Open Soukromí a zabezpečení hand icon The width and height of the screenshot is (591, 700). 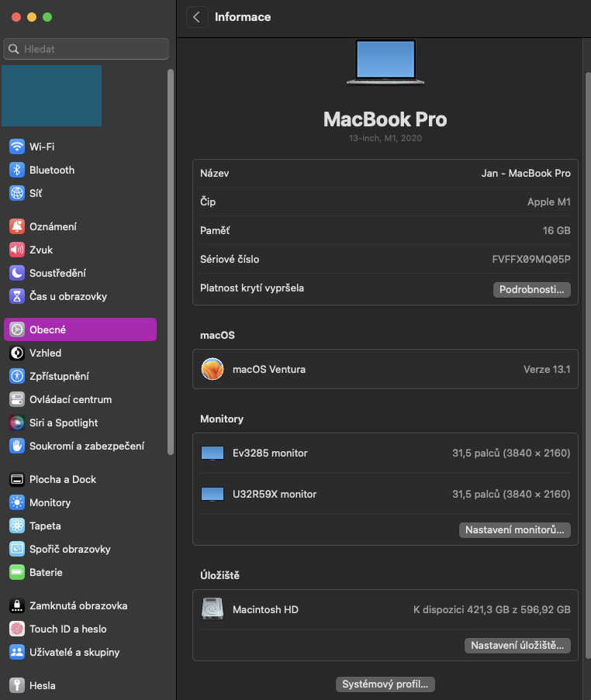tap(17, 446)
